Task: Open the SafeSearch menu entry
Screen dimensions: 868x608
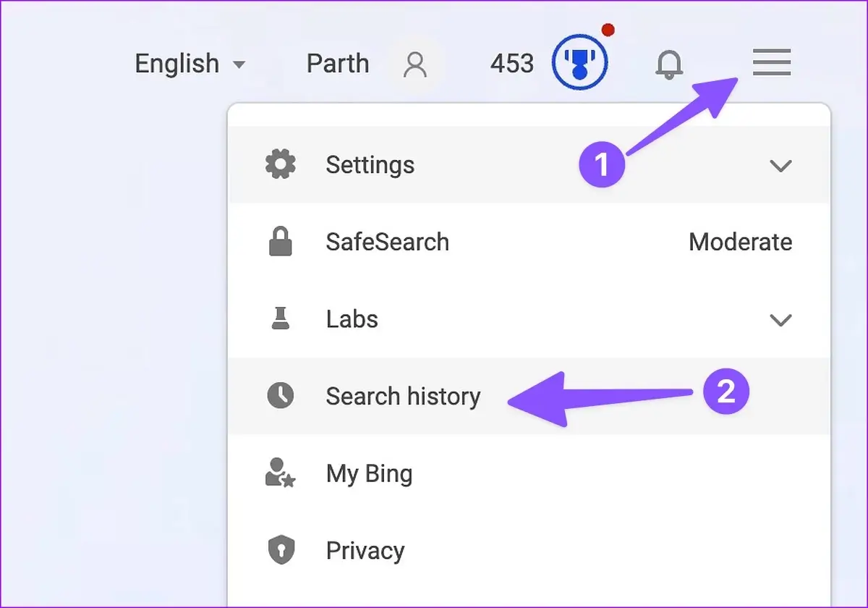Action: point(529,242)
